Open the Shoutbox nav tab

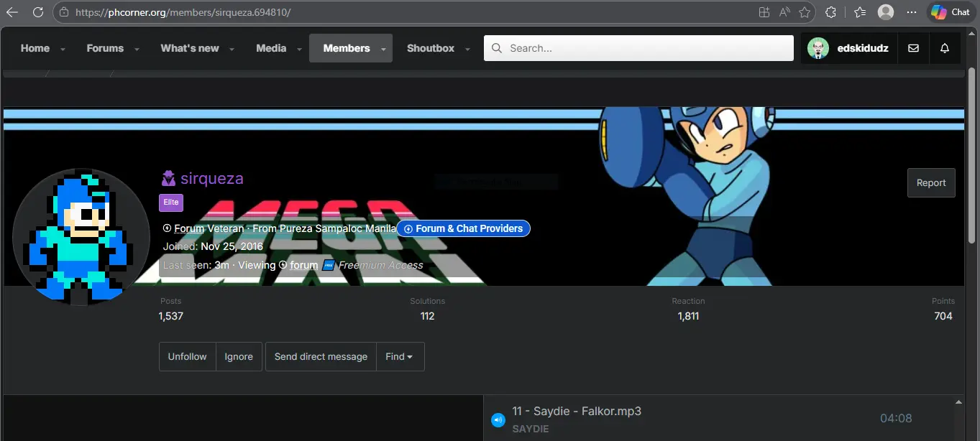point(431,48)
